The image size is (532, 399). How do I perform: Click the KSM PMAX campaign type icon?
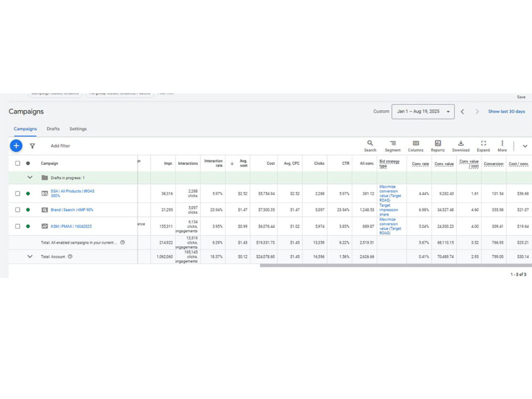(45, 226)
